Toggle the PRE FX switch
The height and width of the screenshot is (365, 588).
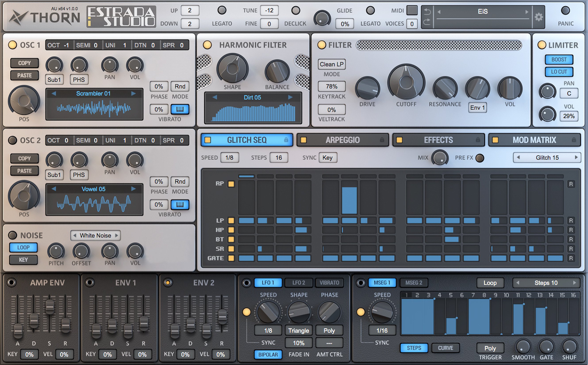pos(480,158)
